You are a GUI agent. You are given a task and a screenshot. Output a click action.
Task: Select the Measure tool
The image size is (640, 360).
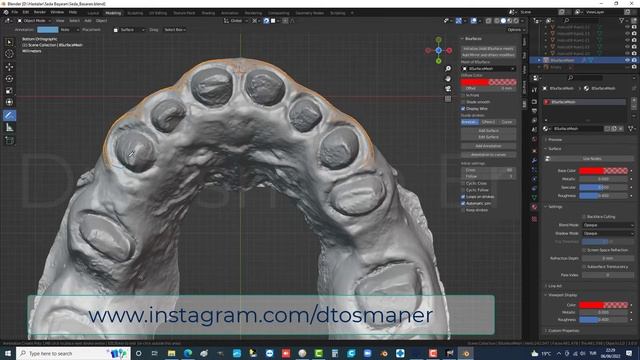(x=9, y=128)
